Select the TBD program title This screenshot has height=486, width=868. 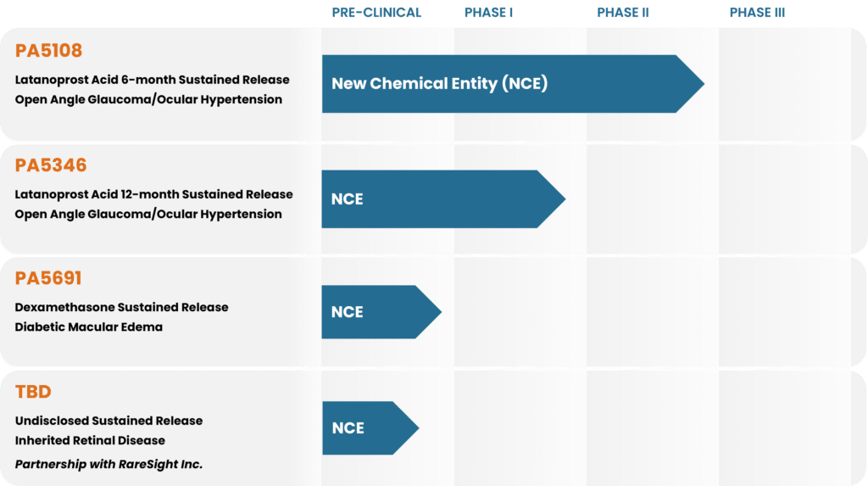(x=33, y=392)
